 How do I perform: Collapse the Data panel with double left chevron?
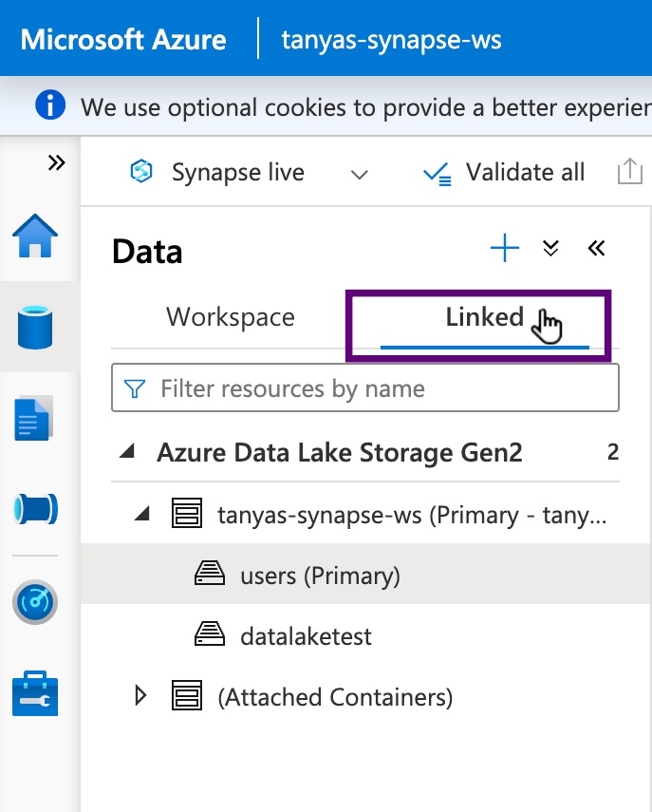[x=596, y=248]
